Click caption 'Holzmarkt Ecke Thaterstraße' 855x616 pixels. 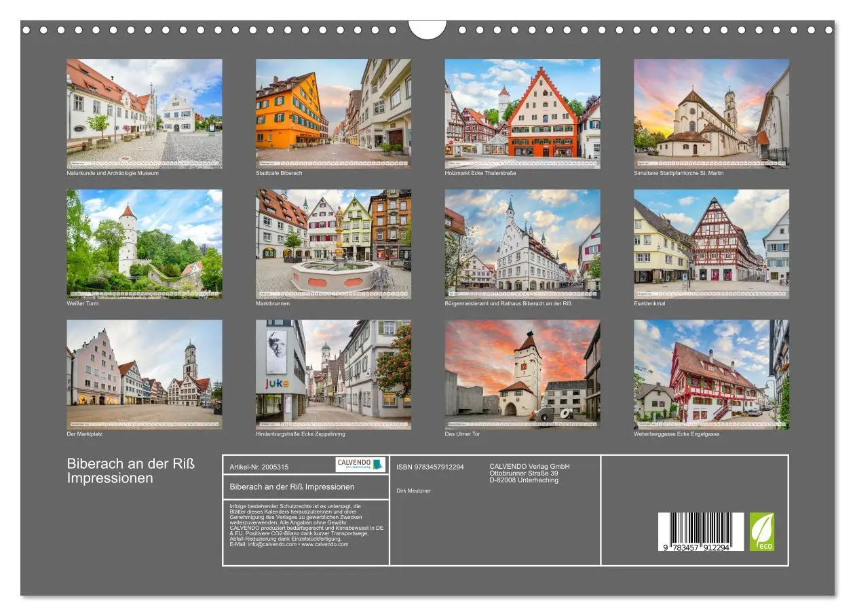(480, 173)
